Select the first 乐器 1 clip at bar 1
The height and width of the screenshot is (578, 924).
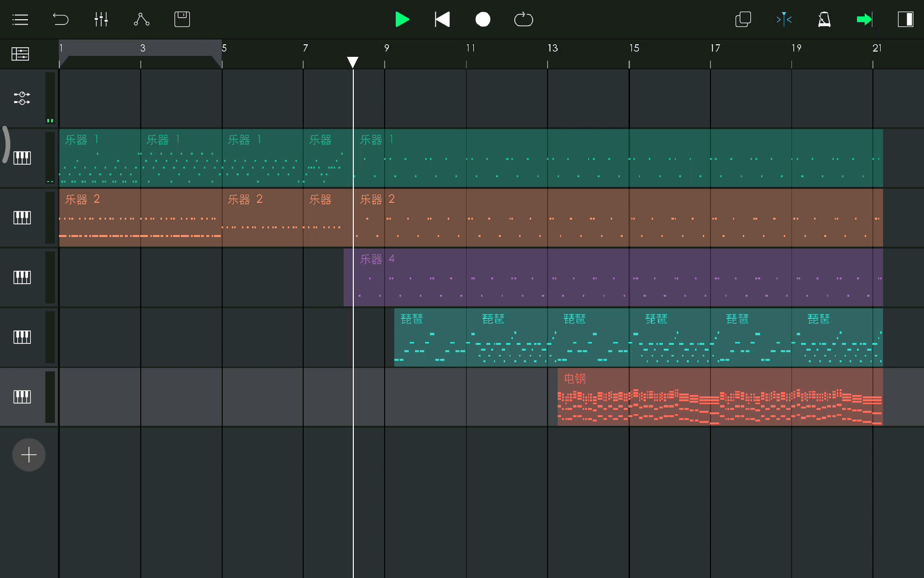[100, 158]
